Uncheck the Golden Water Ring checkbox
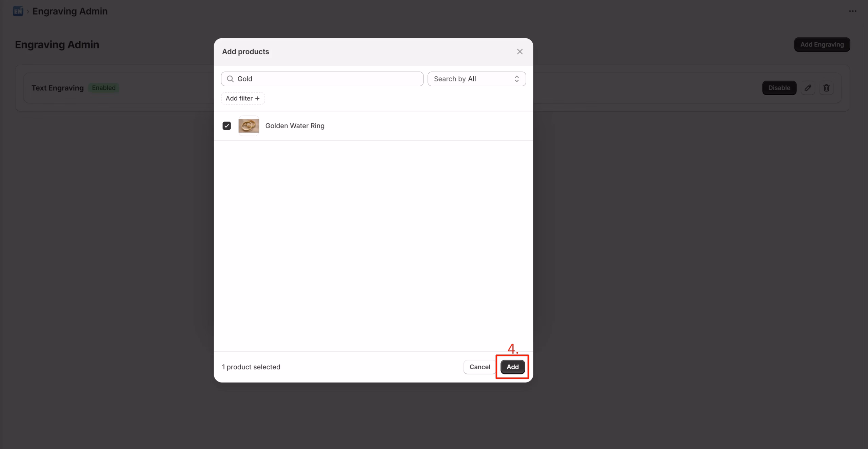Screen dimensions: 868x449 226,126
